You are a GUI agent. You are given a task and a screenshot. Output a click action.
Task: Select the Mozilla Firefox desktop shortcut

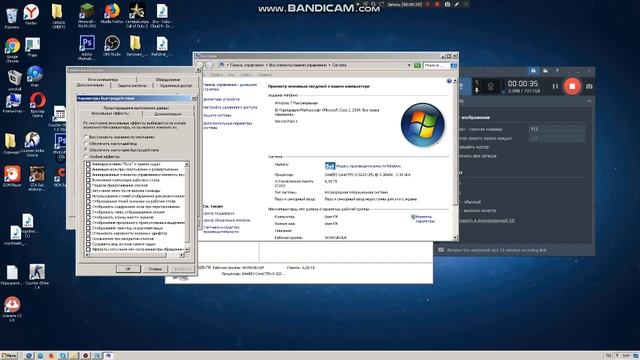click(112, 14)
